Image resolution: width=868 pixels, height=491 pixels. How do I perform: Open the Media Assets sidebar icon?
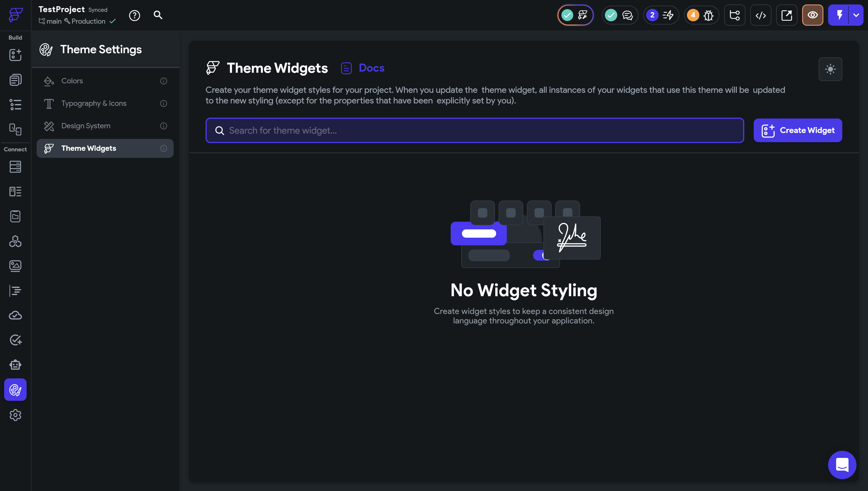tap(15, 266)
